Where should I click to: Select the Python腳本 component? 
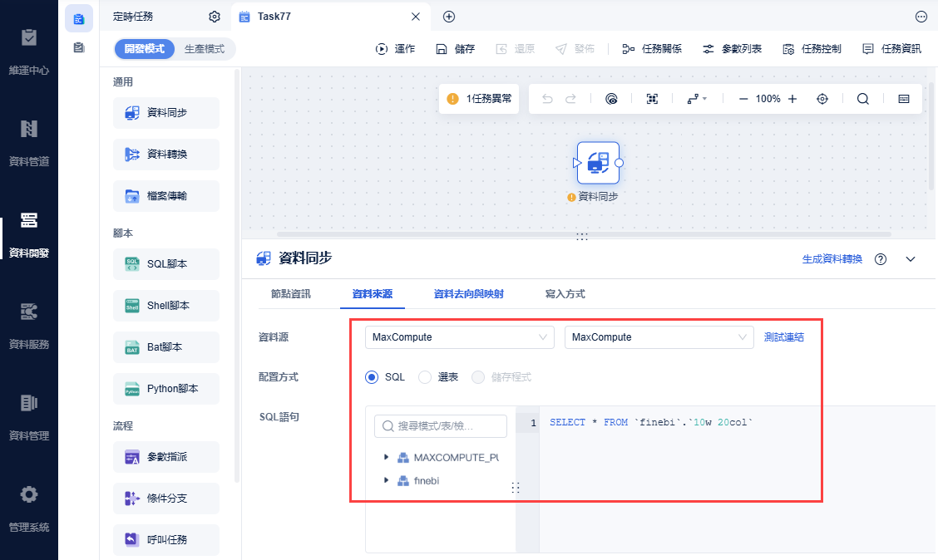click(x=165, y=388)
